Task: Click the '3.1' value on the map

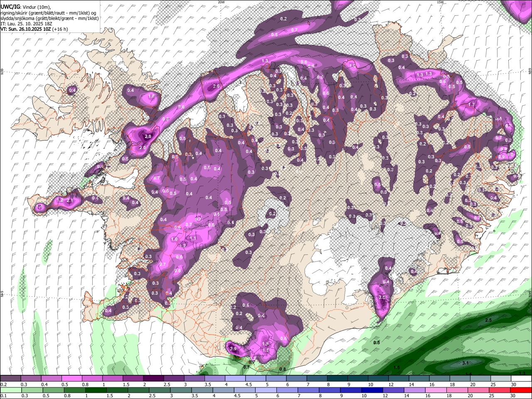Action: (465, 363)
